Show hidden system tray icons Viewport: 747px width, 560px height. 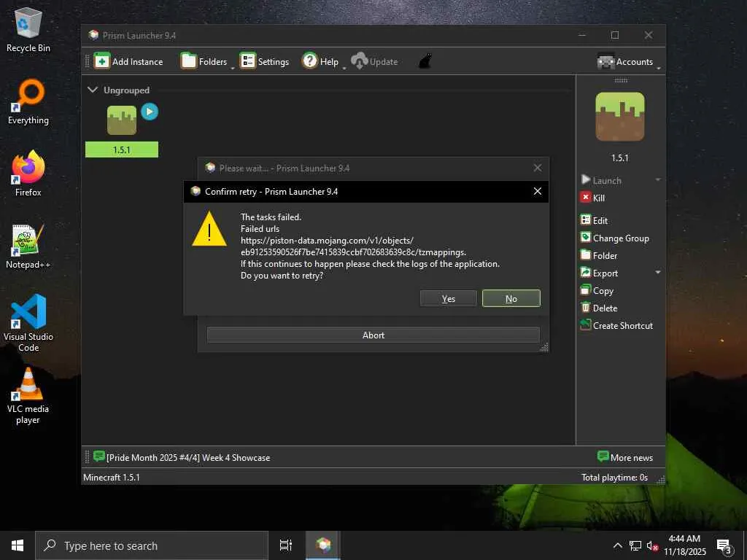click(x=617, y=545)
